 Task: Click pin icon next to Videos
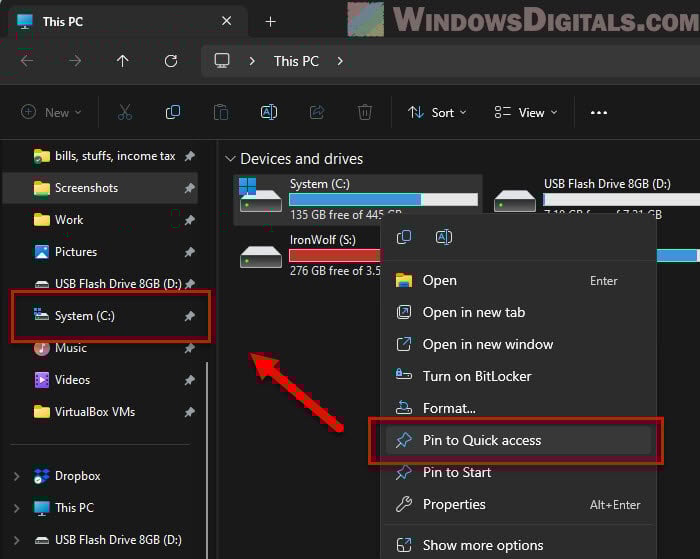[x=190, y=380]
